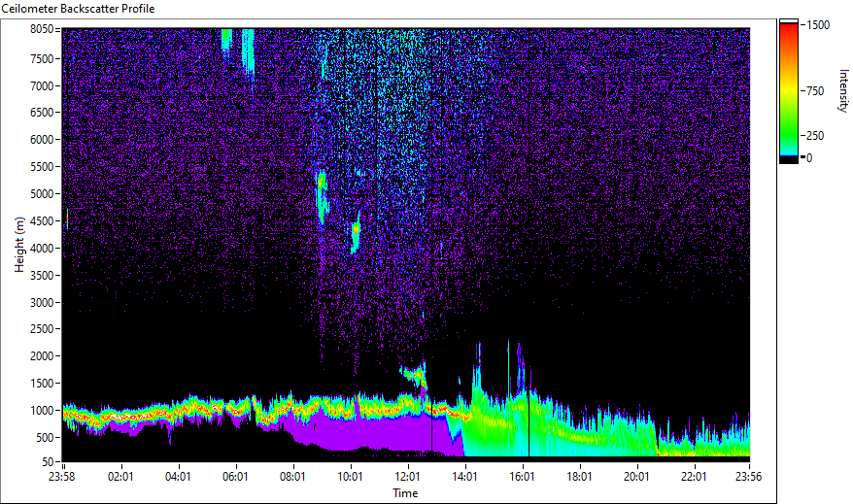Click the Intensity color ramp bar
853x504 pixels.
click(789, 91)
